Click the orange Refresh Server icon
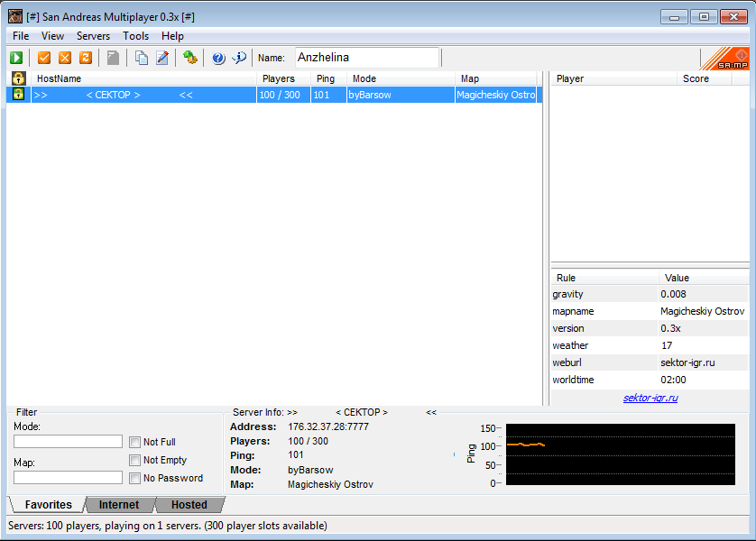Screen dimensions: 756x541 pyautogui.click(x=86, y=58)
